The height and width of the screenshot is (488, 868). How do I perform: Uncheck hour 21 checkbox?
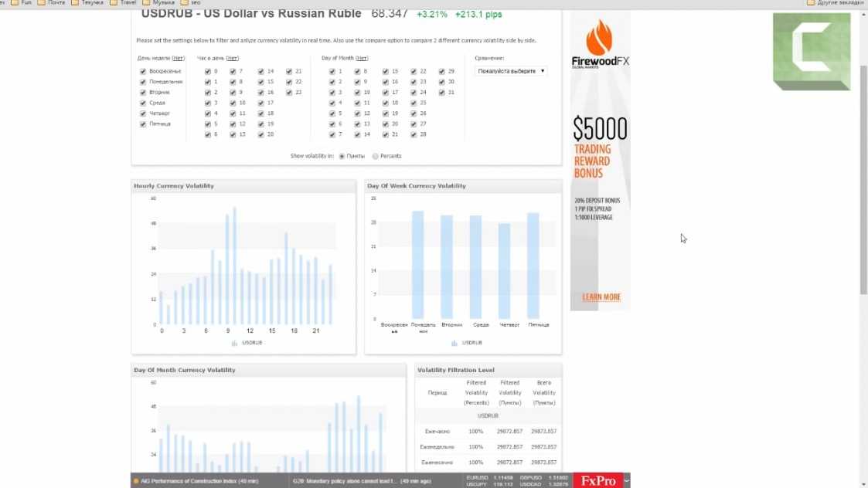pos(289,71)
